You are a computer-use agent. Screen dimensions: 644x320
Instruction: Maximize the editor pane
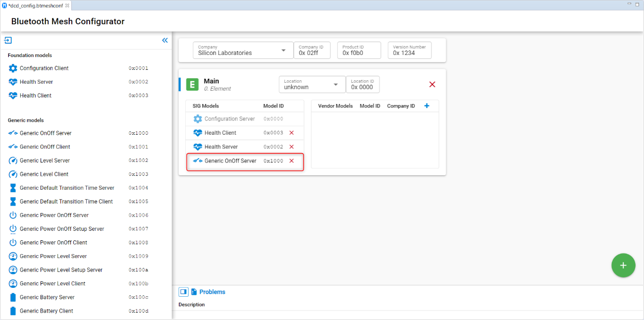pyautogui.click(x=637, y=4)
